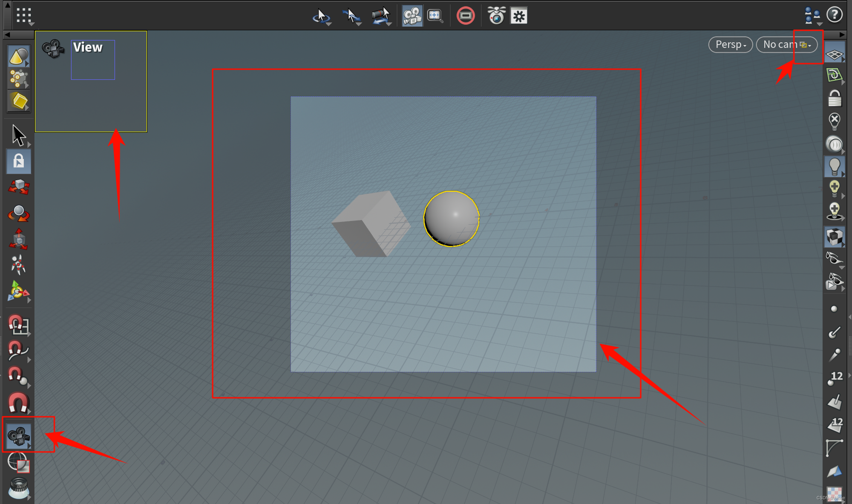Select geometry points mode icon
852x504 pixels.
tap(19, 78)
